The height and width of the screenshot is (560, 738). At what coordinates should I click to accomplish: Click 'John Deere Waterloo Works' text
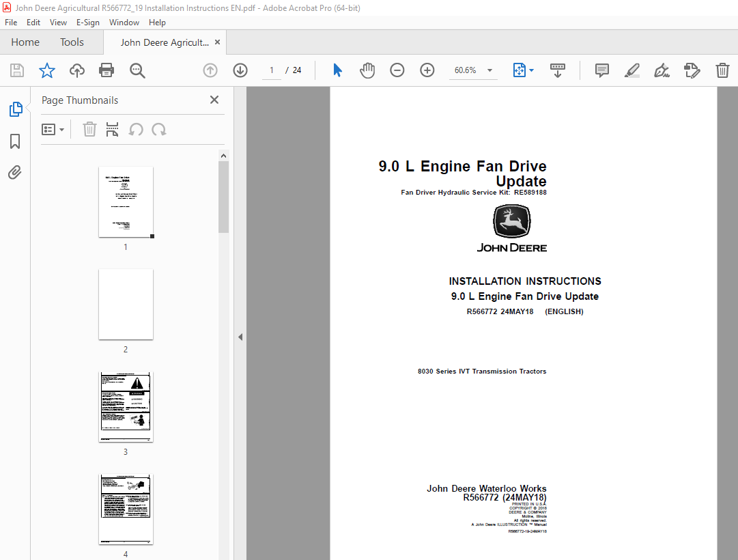[487, 488]
